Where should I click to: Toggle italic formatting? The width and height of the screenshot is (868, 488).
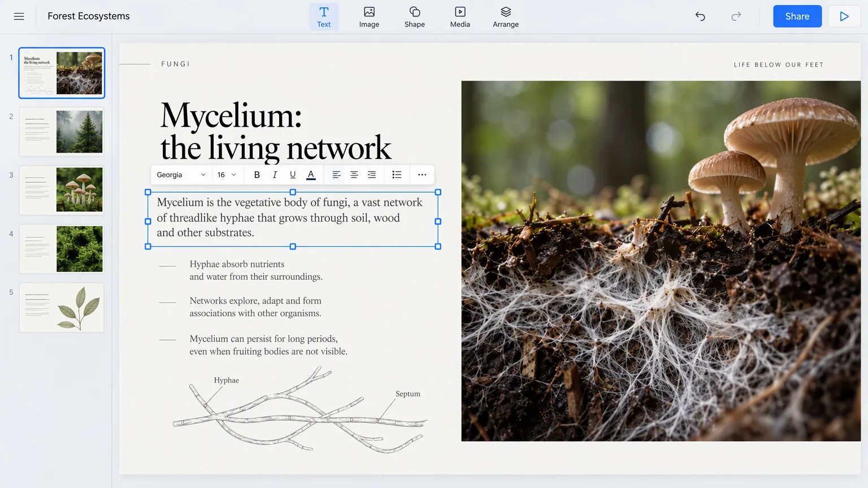coord(275,175)
